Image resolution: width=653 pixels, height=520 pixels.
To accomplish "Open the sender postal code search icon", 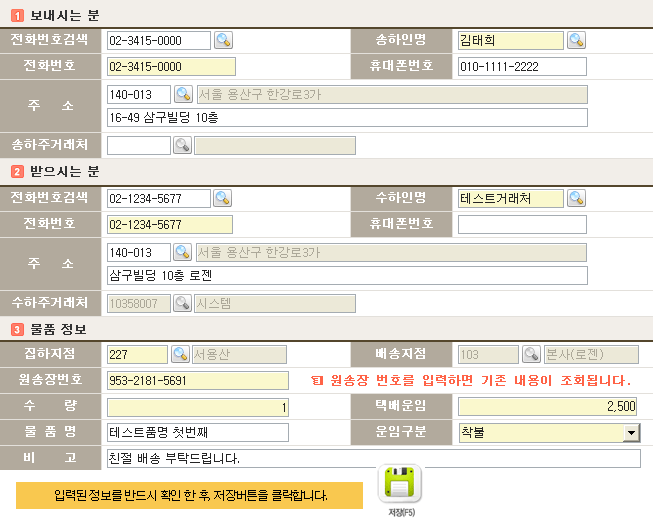I will pos(183,95).
